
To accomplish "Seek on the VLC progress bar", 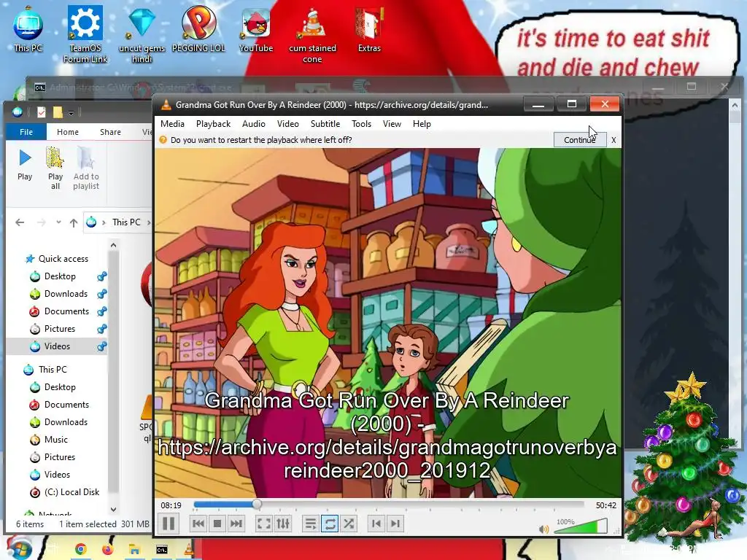I will 389,505.
